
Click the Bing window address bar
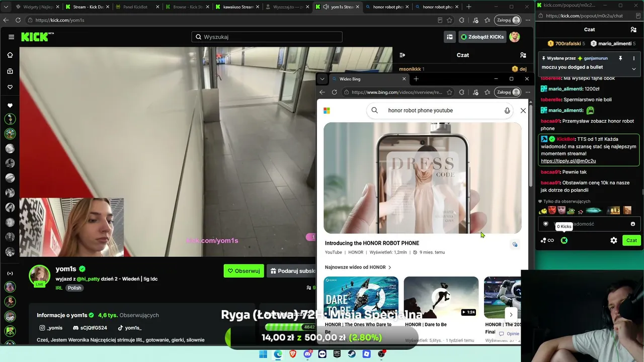pos(397,92)
